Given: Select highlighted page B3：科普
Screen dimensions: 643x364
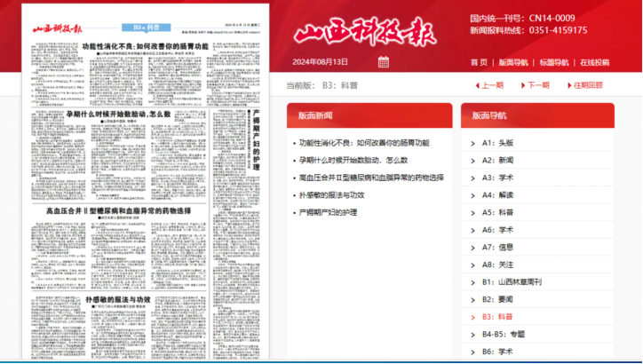Looking at the screenshot, I should (x=497, y=317).
